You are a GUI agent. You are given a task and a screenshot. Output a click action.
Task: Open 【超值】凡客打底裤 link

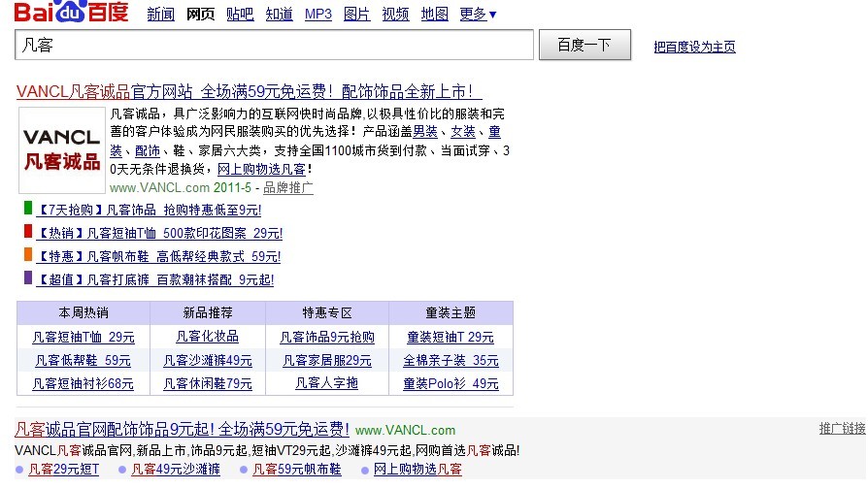[155, 279]
